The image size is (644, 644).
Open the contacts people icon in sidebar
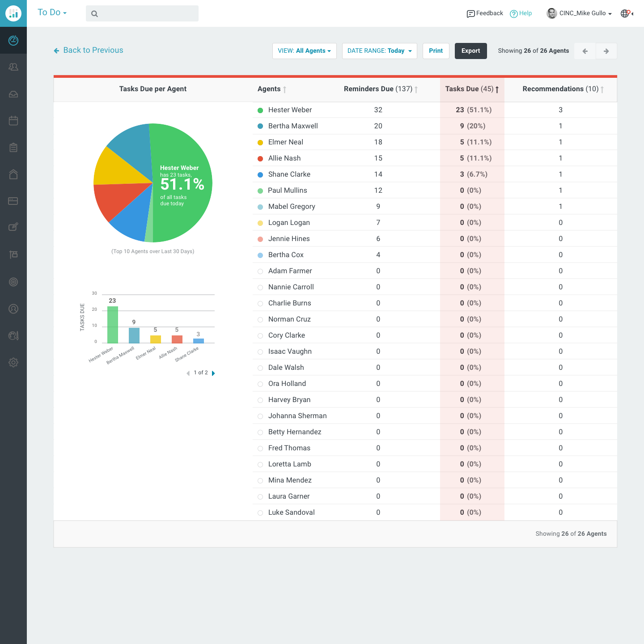13,67
